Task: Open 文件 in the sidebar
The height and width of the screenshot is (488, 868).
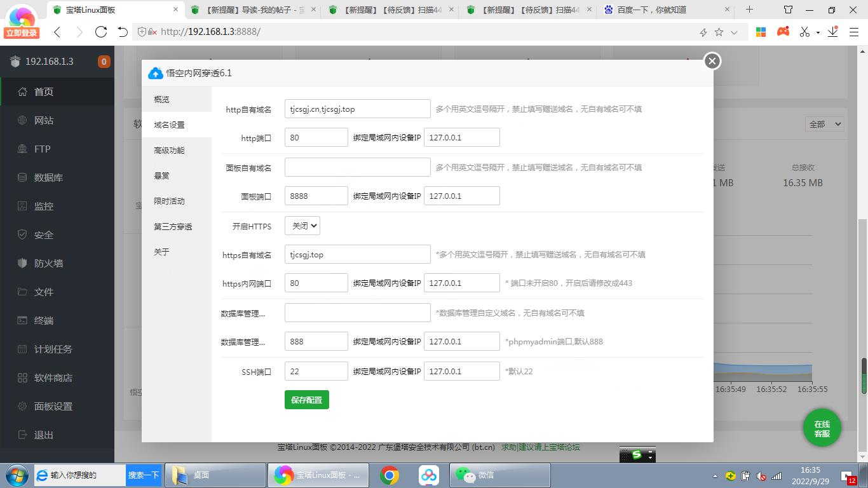Action: pyautogui.click(x=57, y=292)
